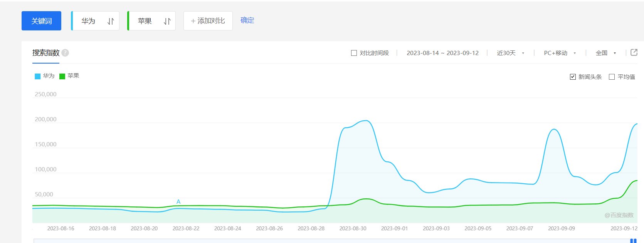644x243 pixels.
Task: Open the help question mark next to 搜索指数
Action: [x=65, y=53]
